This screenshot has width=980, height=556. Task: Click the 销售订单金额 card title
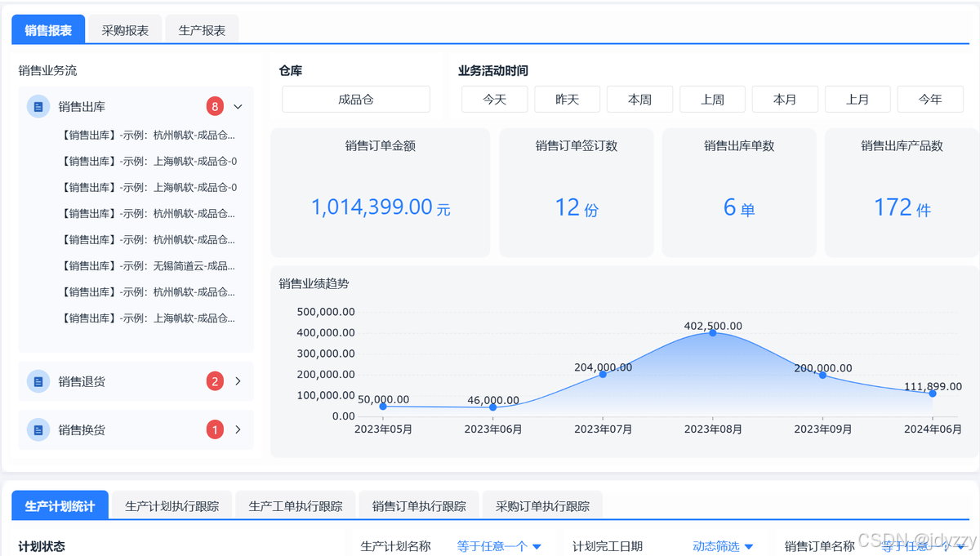(x=381, y=146)
